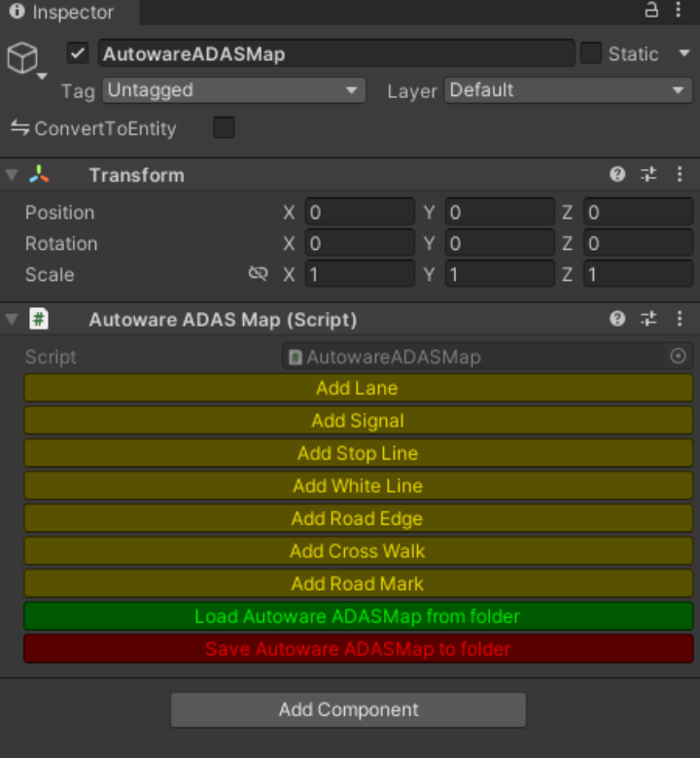This screenshot has height=758, width=700.
Task: Click the Position Z field
Action: tap(638, 212)
